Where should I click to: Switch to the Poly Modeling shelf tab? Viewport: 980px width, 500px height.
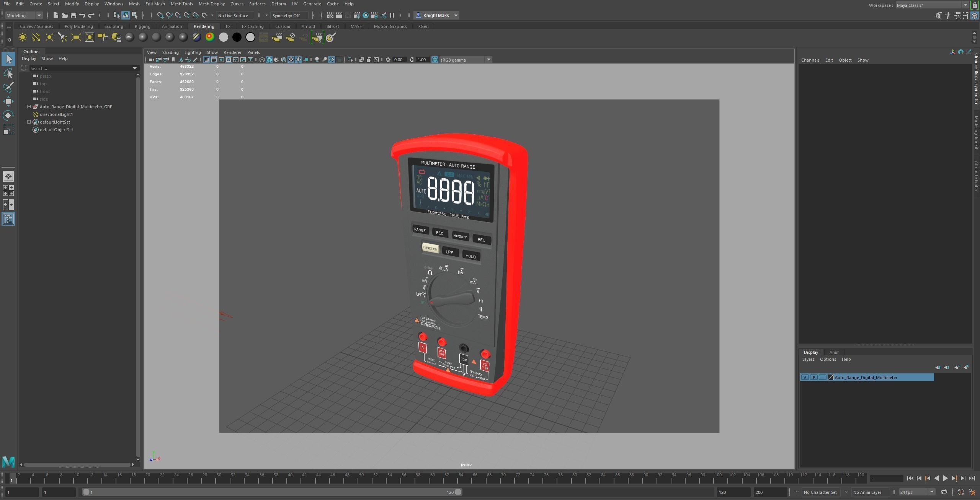tap(78, 26)
